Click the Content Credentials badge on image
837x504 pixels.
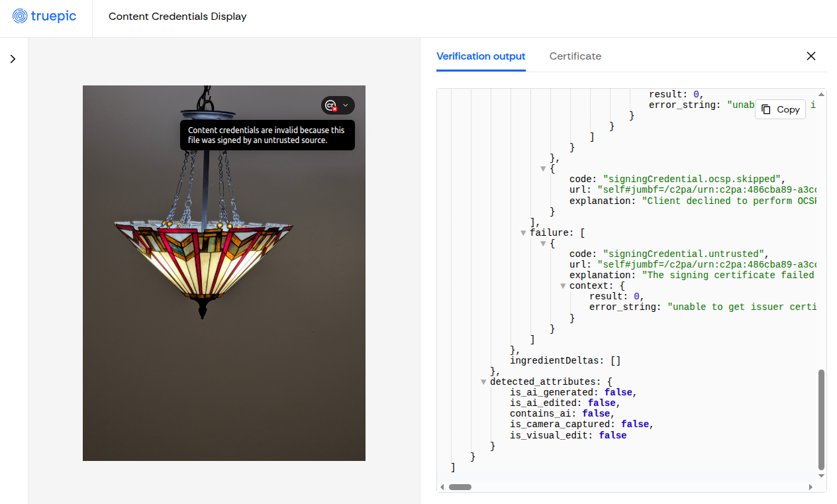pos(330,105)
